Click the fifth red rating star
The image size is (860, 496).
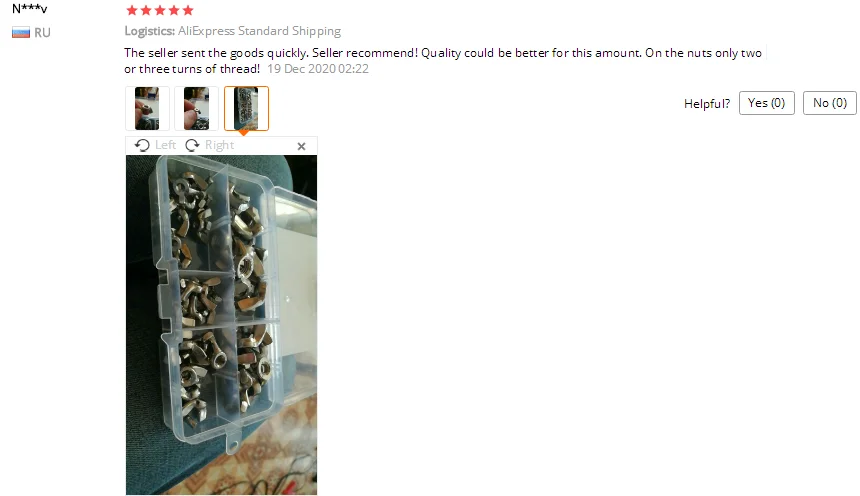coord(188,10)
